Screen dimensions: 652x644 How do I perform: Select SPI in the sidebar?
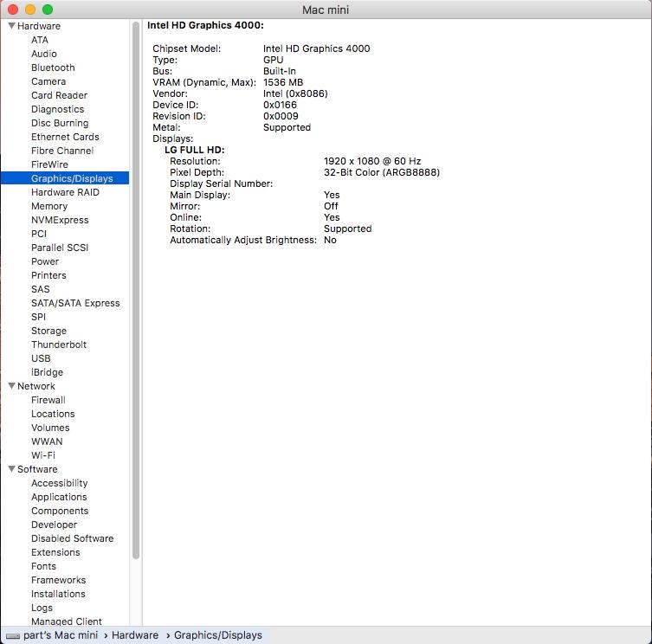[39, 317]
